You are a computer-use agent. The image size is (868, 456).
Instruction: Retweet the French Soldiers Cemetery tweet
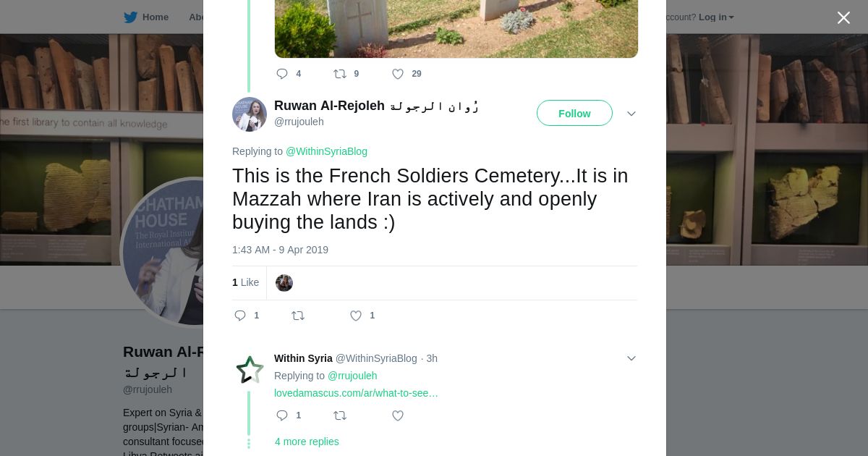tap(298, 316)
